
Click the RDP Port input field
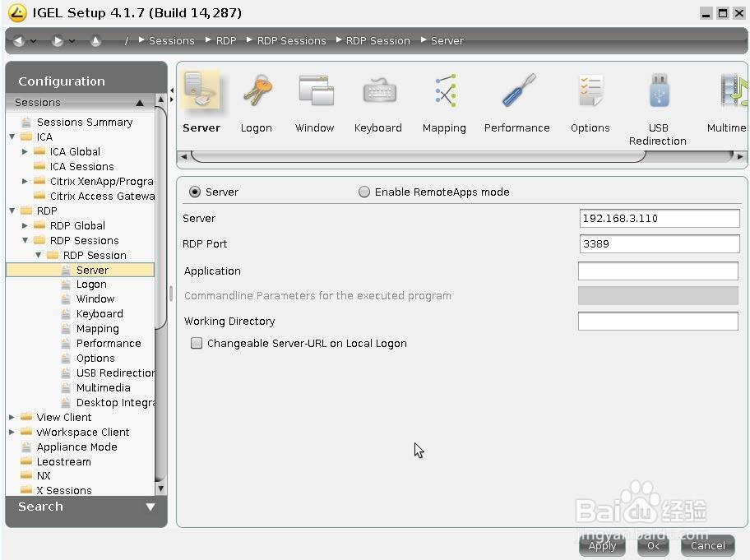[659, 243]
